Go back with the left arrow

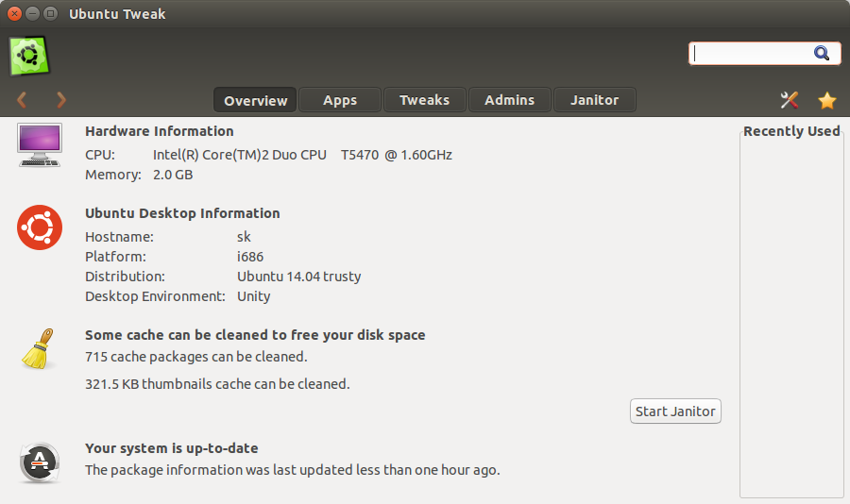point(22,100)
